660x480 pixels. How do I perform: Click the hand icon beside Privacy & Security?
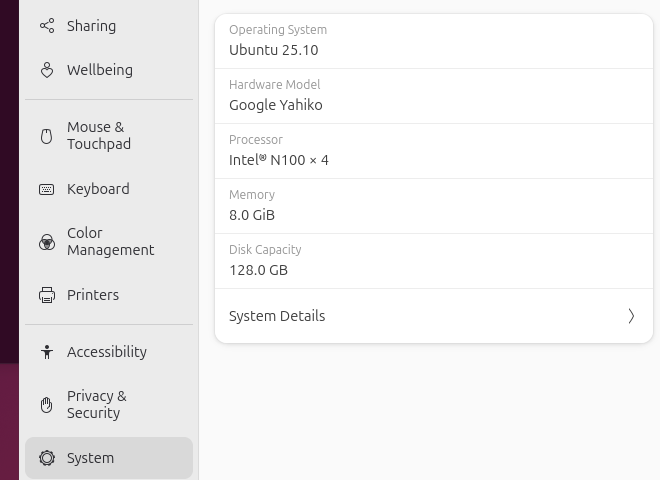click(47, 405)
